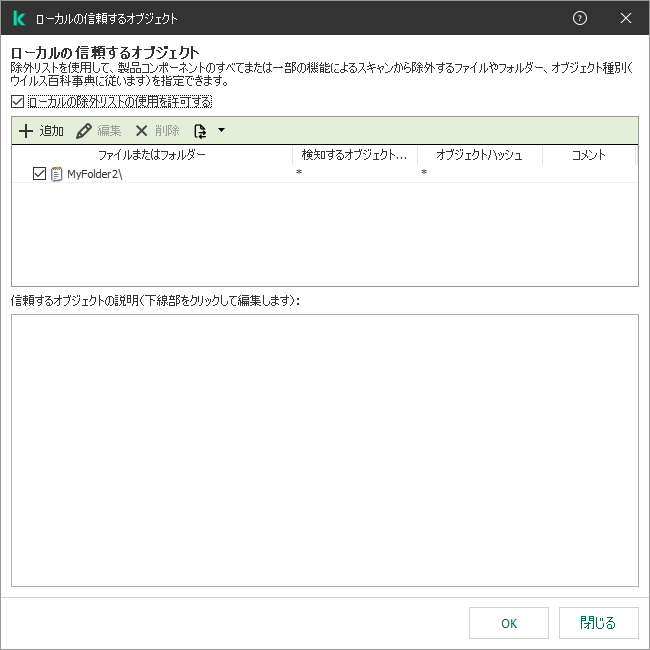This screenshot has width=650, height=650.
Task: Click the Kaspersky logo in title bar
Action: point(18,18)
